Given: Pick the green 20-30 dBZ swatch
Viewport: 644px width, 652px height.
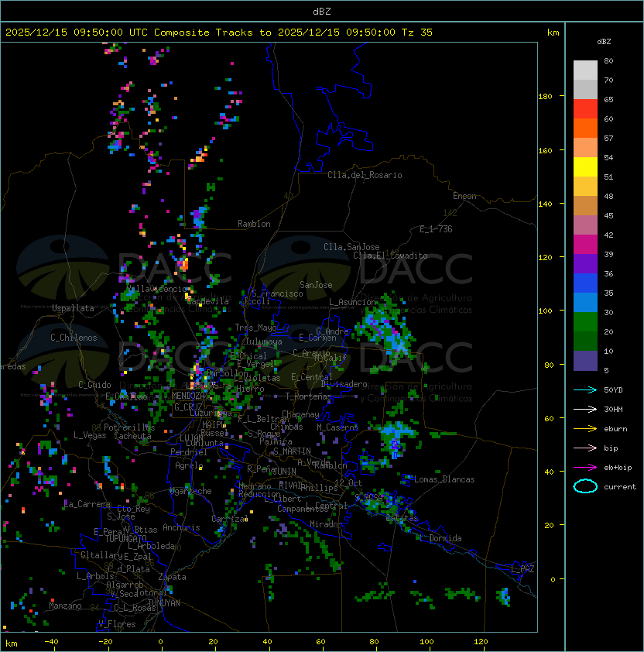Looking at the screenshot, I should click(x=585, y=321).
